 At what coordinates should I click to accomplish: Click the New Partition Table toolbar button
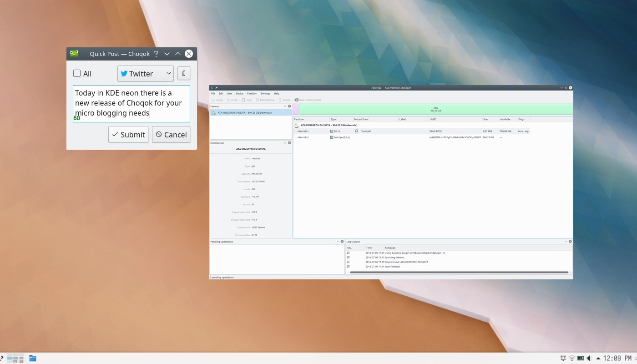tap(308, 100)
